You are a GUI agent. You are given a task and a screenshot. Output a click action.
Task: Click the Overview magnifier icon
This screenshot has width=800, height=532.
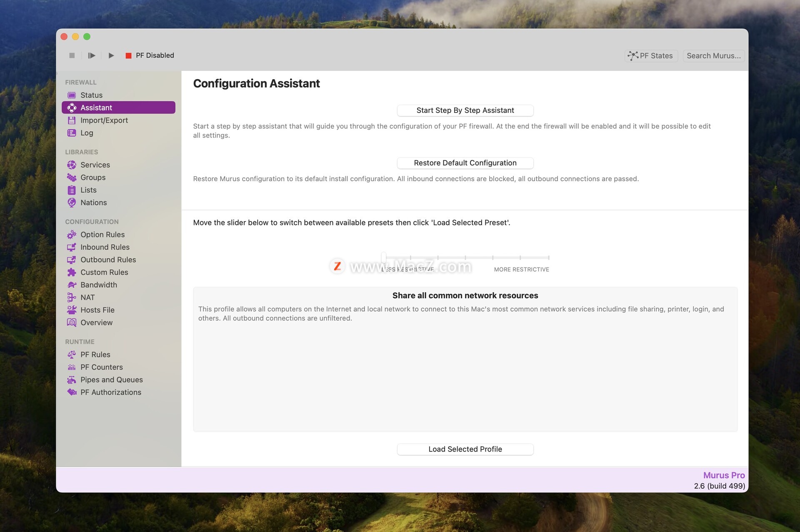72,322
